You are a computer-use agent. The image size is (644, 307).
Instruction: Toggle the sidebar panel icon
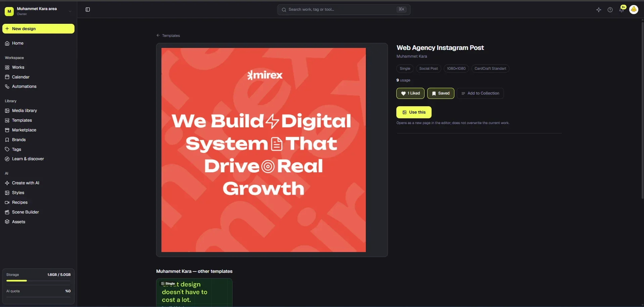[x=88, y=10]
